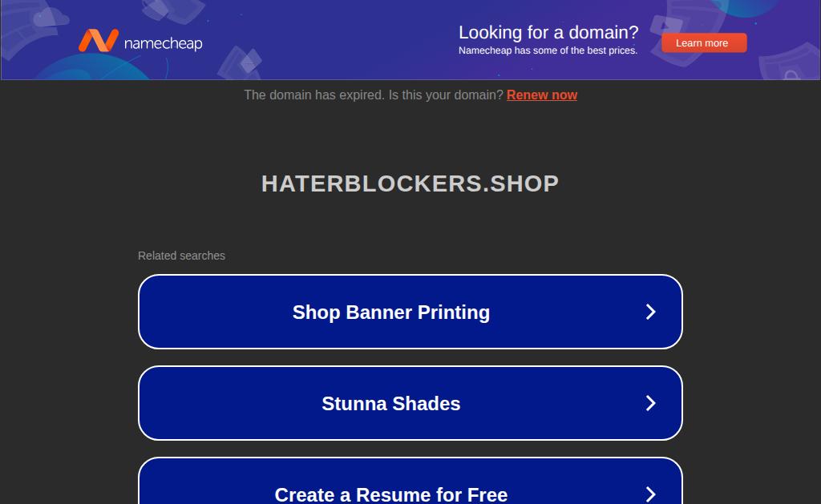Click the domain has expired notice text
The width and height of the screenshot is (821, 504).
(x=374, y=95)
